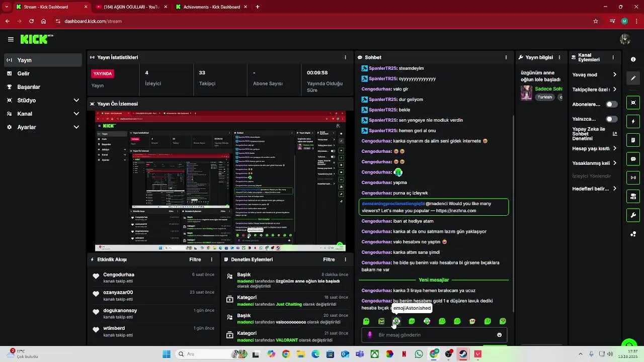This screenshot has width=644, height=362.
Task: Select Başarılar in the sidebar
Action: pyautogui.click(x=43, y=87)
